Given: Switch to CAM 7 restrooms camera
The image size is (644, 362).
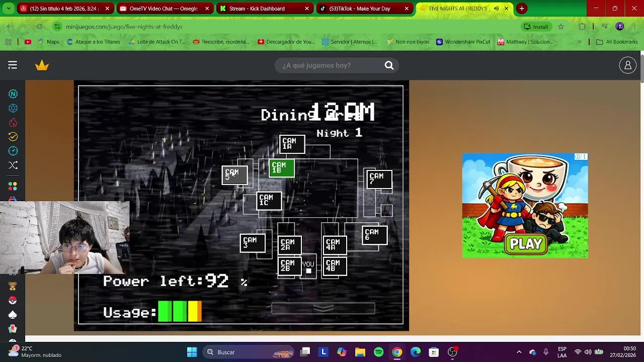Looking at the screenshot, I should (x=379, y=179).
